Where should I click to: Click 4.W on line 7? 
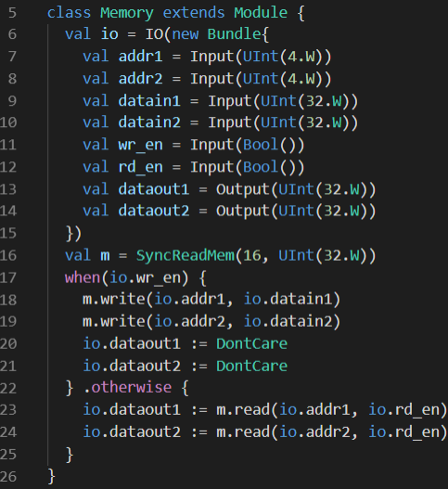pyautogui.click(x=301, y=57)
